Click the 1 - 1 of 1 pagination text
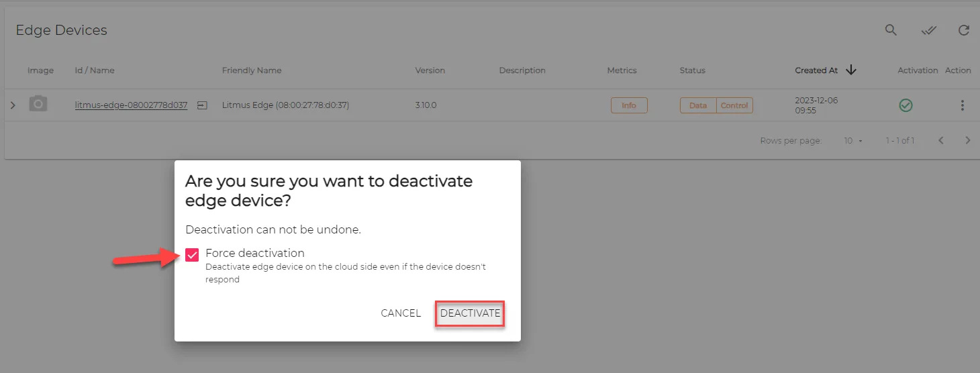 coord(900,141)
